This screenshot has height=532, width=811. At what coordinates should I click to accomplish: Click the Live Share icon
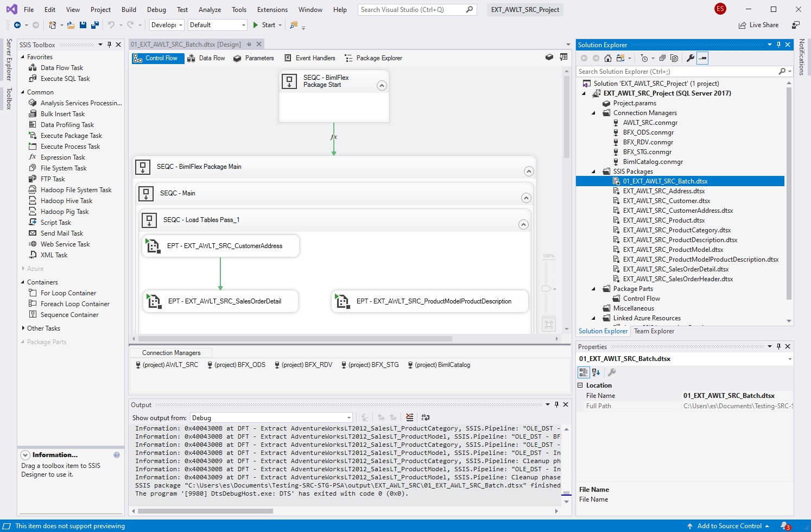pyautogui.click(x=759, y=24)
